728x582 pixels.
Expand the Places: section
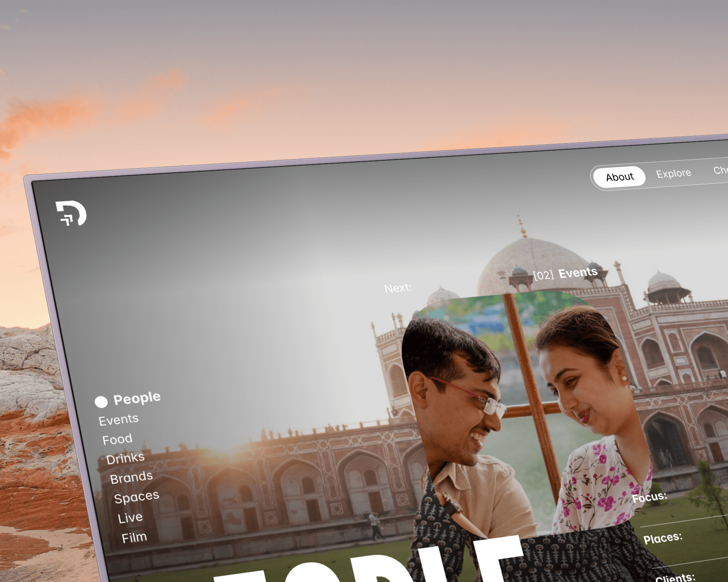tap(663, 538)
